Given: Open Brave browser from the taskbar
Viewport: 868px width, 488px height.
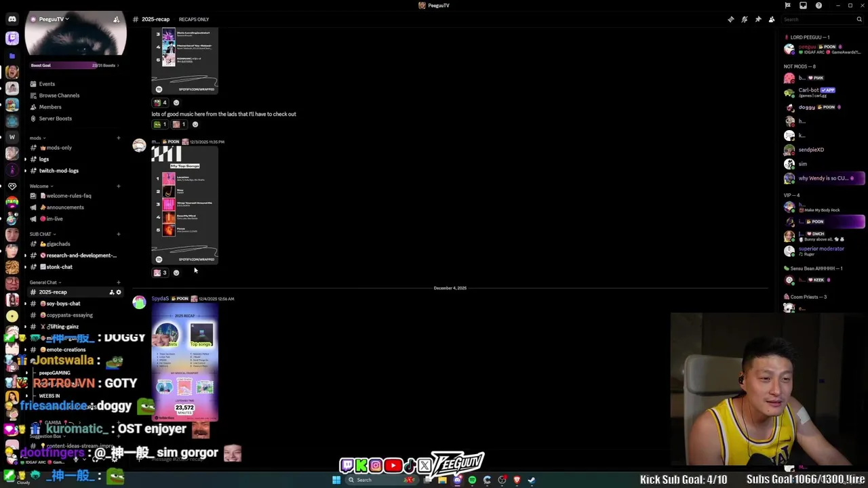Looking at the screenshot, I should [517, 480].
